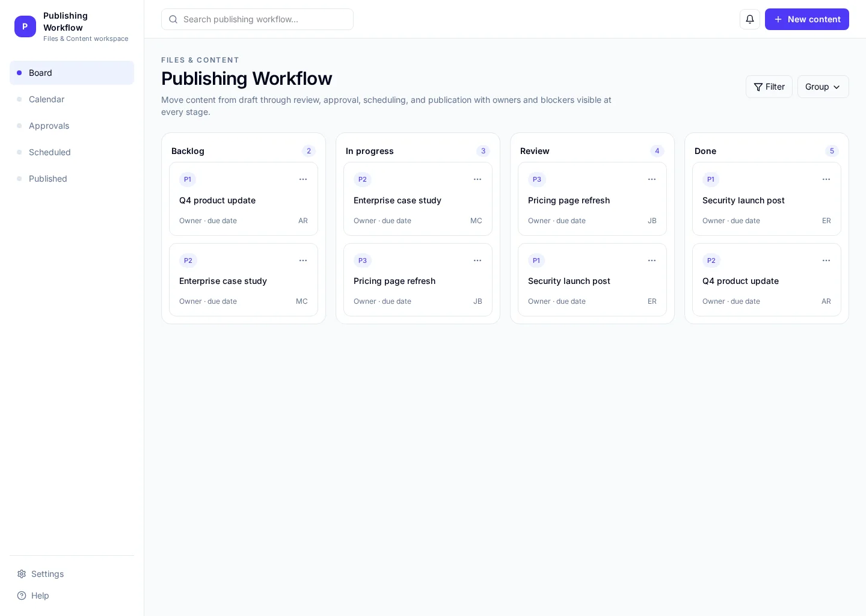
Task: Open more options on Done's Q4 product update
Action: pos(826,260)
